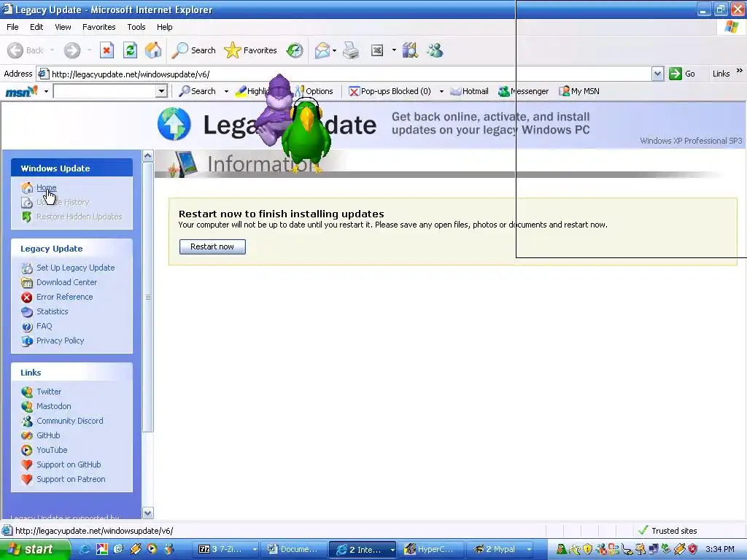This screenshot has height=560, width=747.
Task: Click the Restart now button
Action: click(212, 246)
